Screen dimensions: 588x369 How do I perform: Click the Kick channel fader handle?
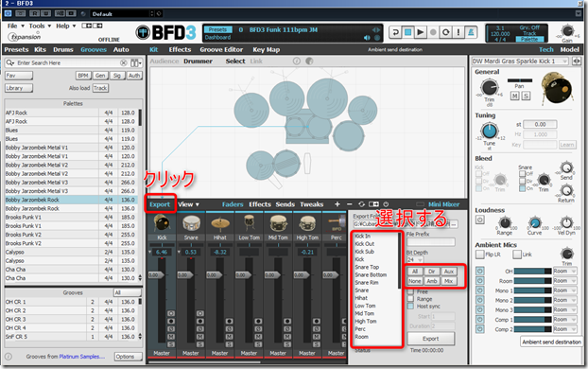(156, 274)
